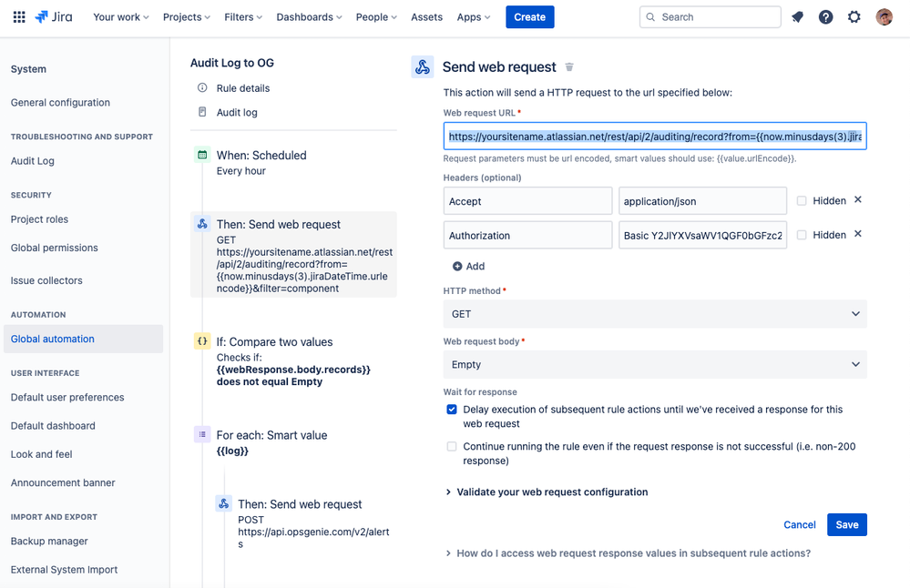Open Project roles in the sidebar
This screenshot has height=588, width=910.
point(39,219)
